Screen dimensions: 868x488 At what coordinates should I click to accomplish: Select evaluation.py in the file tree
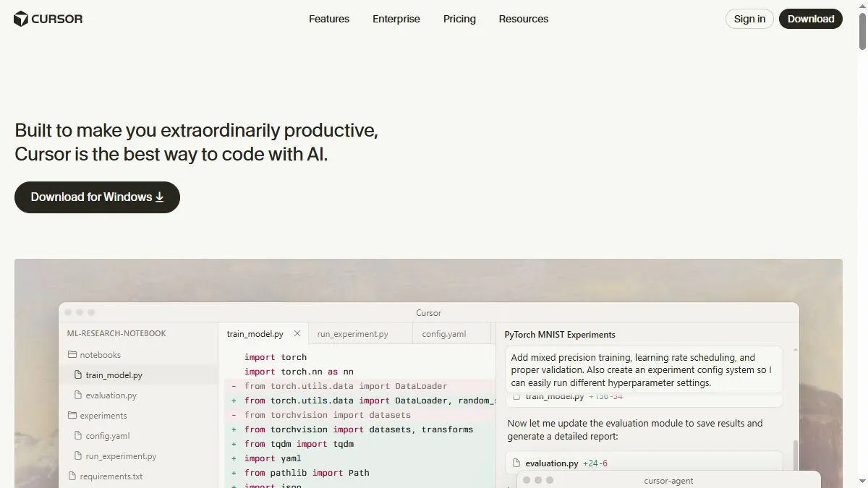point(138,395)
